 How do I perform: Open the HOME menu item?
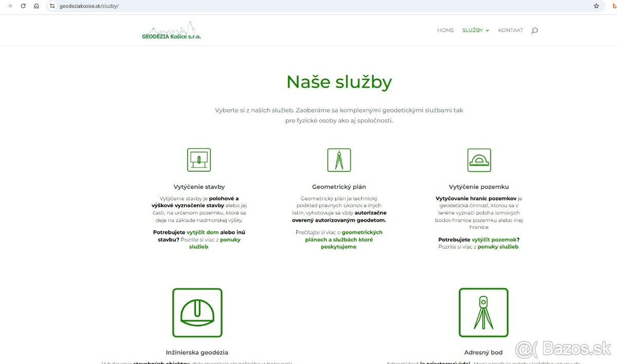point(446,30)
